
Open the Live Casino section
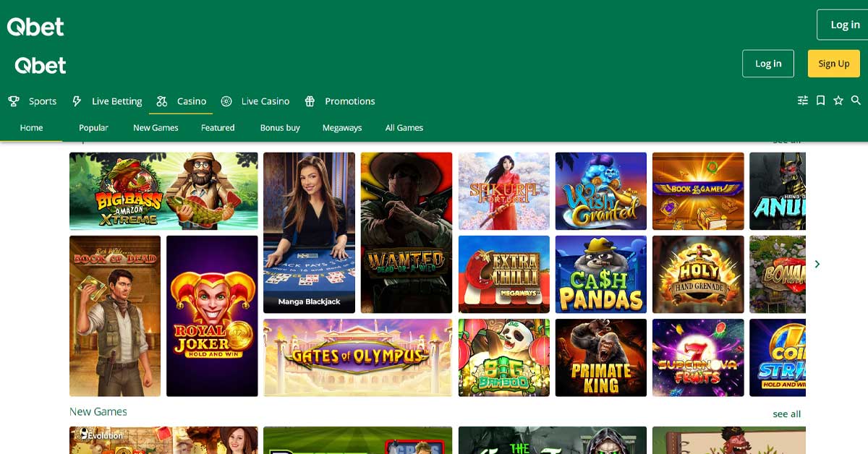[265, 101]
